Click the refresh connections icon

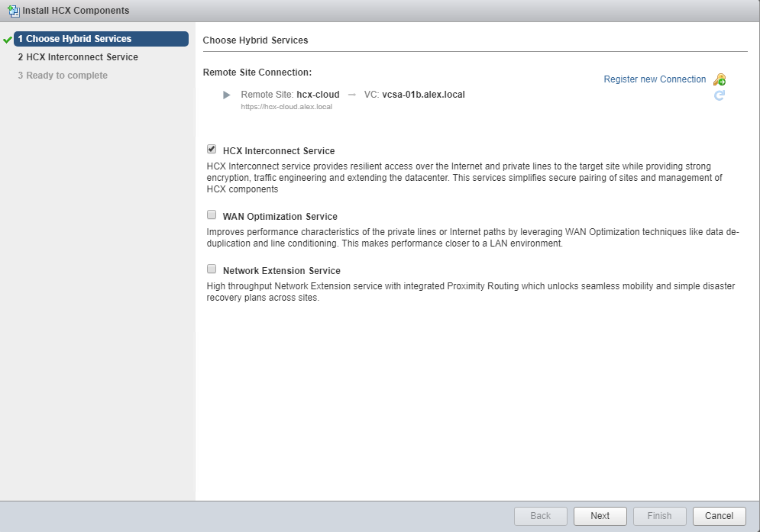(720, 95)
